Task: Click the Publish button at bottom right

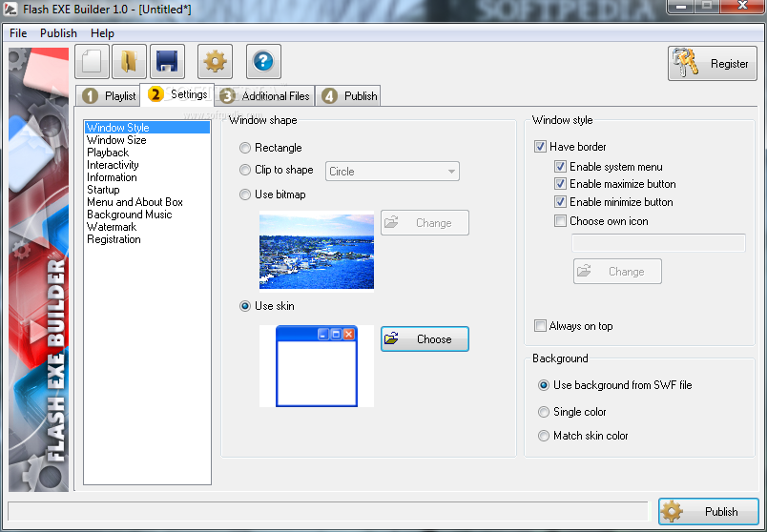Action: click(x=708, y=511)
